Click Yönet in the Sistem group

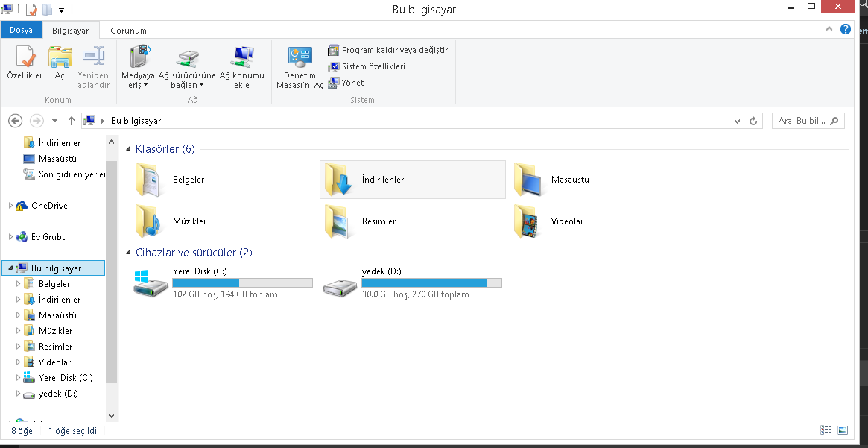[346, 83]
